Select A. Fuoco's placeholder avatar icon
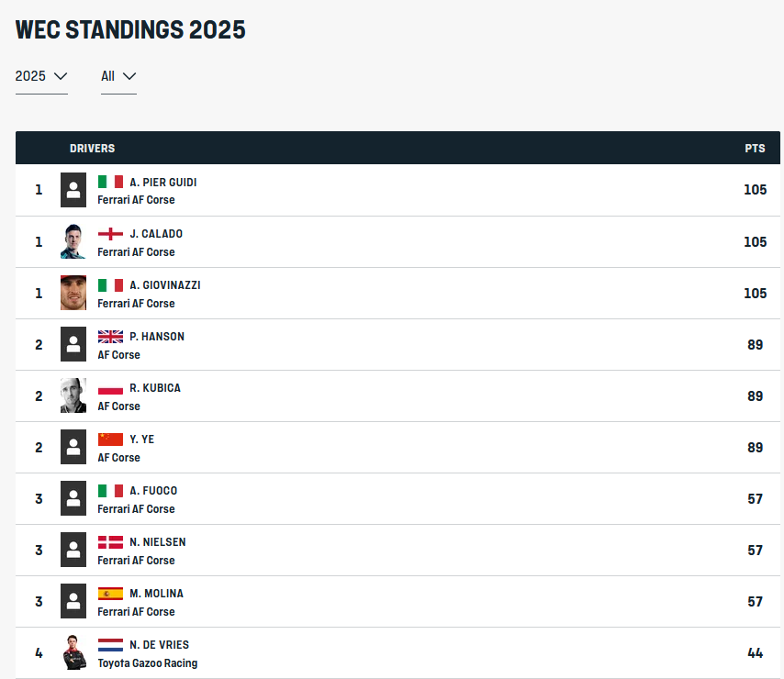784x679 pixels. [x=73, y=498]
